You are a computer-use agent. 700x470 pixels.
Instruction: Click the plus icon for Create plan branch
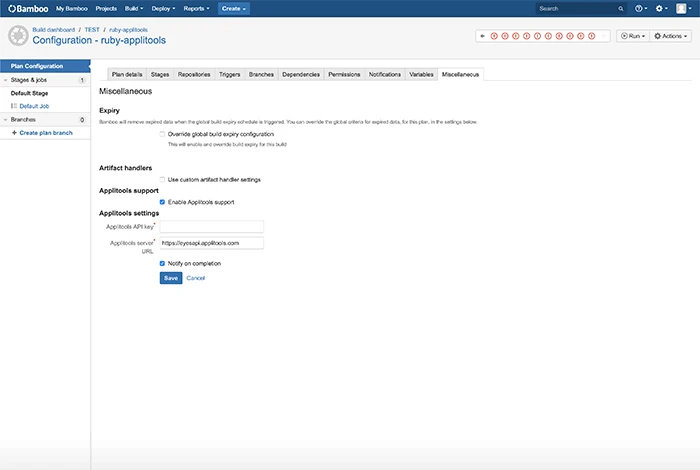pos(14,133)
